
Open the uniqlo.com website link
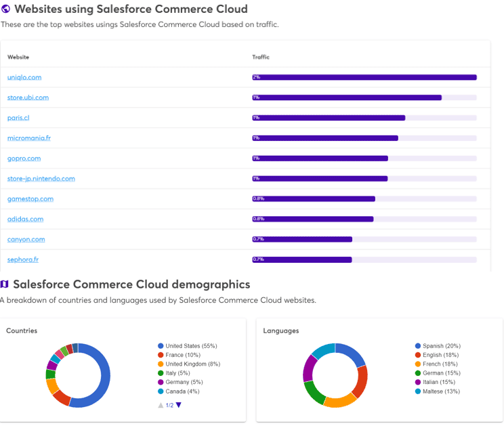point(24,77)
